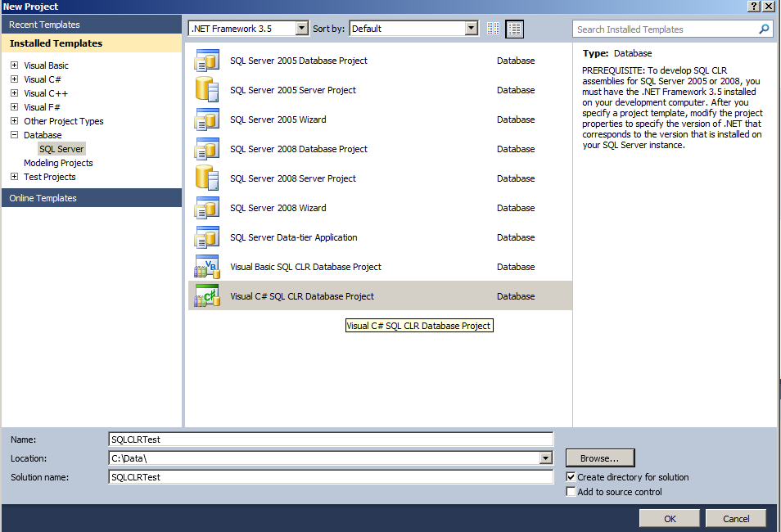The width and height of the screenshot is (781, 532).
Task: Click the Visual C# SQL CLR project icon
Action: coord(206,296)
